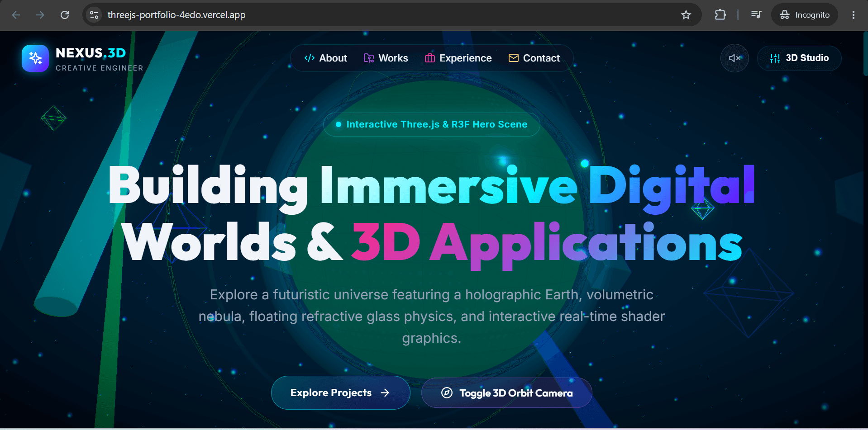Click the browser forward arrow

(40, 15)
